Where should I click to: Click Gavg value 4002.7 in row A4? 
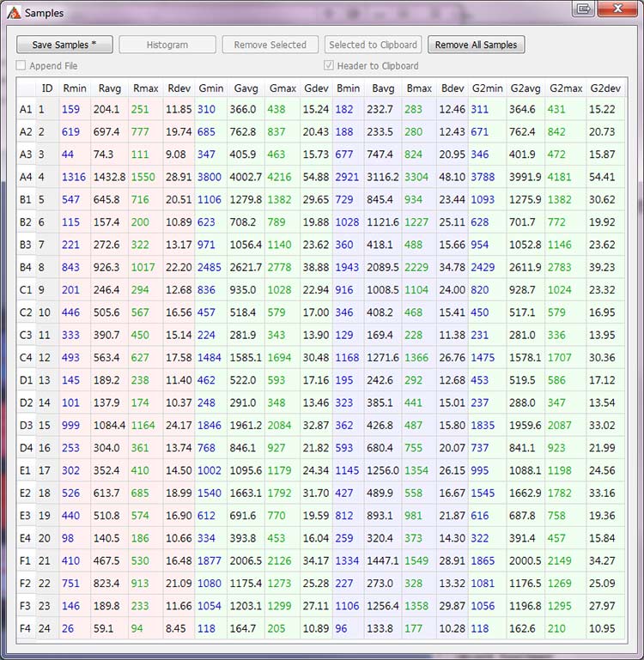[x=246, y=177]
